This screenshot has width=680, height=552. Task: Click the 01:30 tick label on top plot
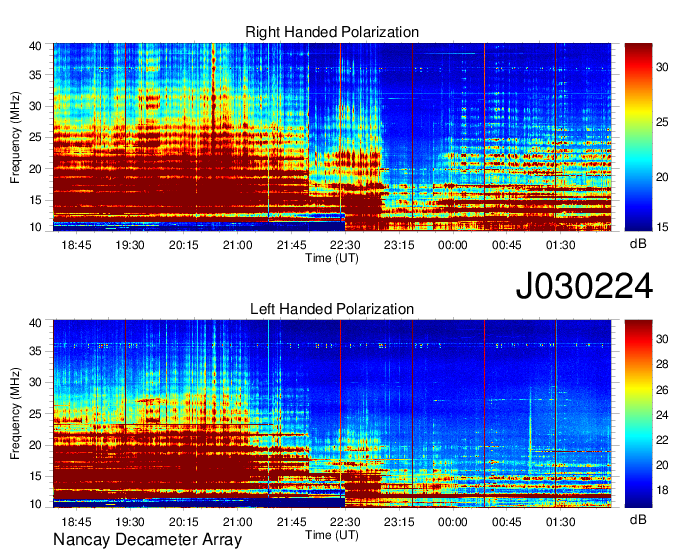pyautogui.click(x=560, y=245)
